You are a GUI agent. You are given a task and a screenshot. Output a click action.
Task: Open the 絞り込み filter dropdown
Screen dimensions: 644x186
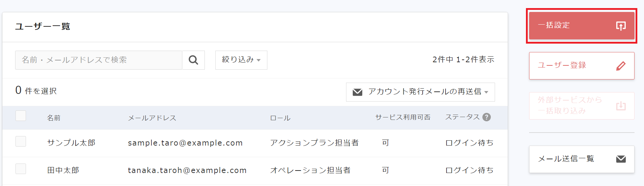pos(241,60)
